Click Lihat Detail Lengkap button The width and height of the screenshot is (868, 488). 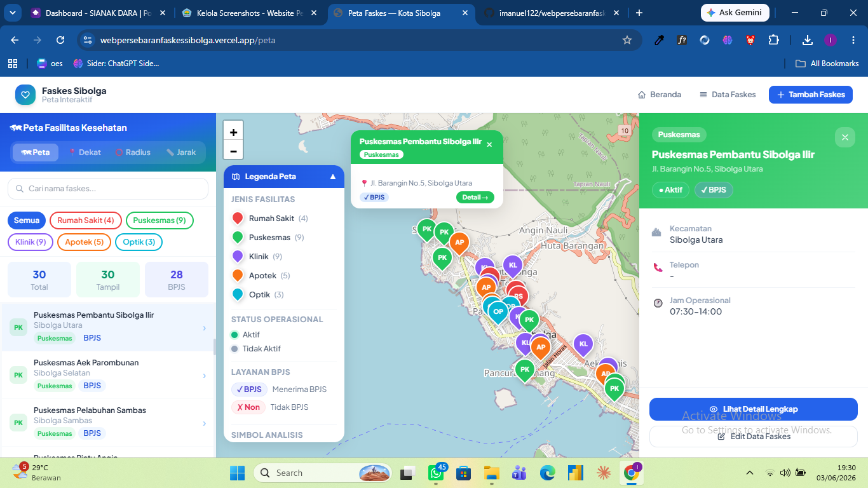754,409
